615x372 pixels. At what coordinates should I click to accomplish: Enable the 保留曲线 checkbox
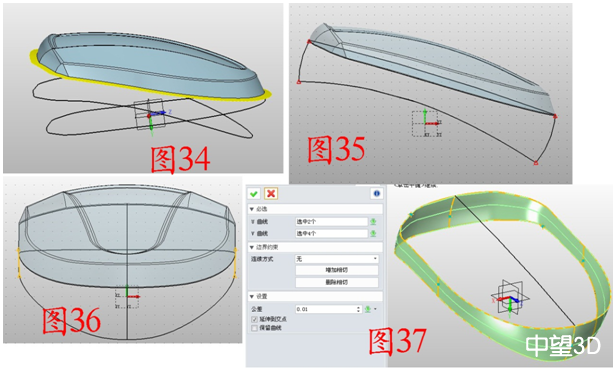(254, 328)
